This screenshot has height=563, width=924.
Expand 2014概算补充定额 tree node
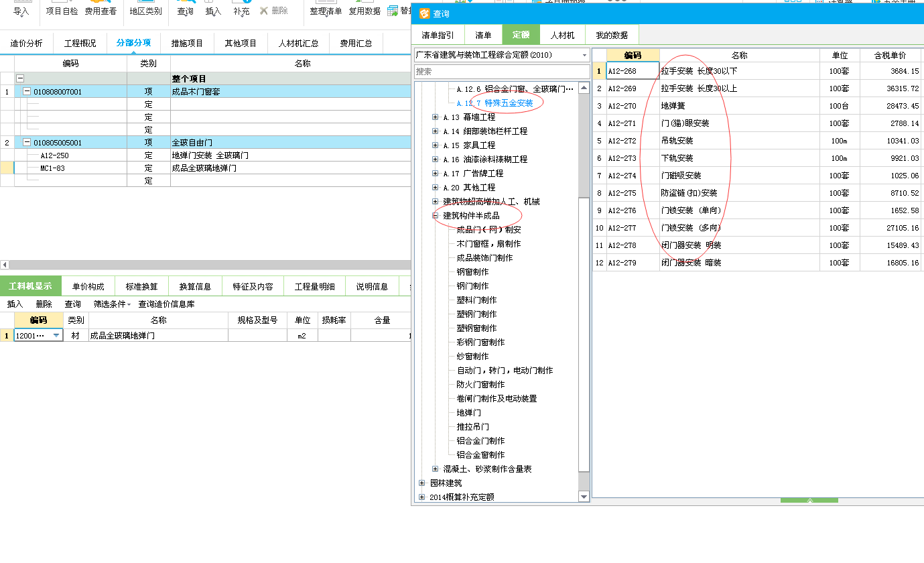[x=422, y=497]
